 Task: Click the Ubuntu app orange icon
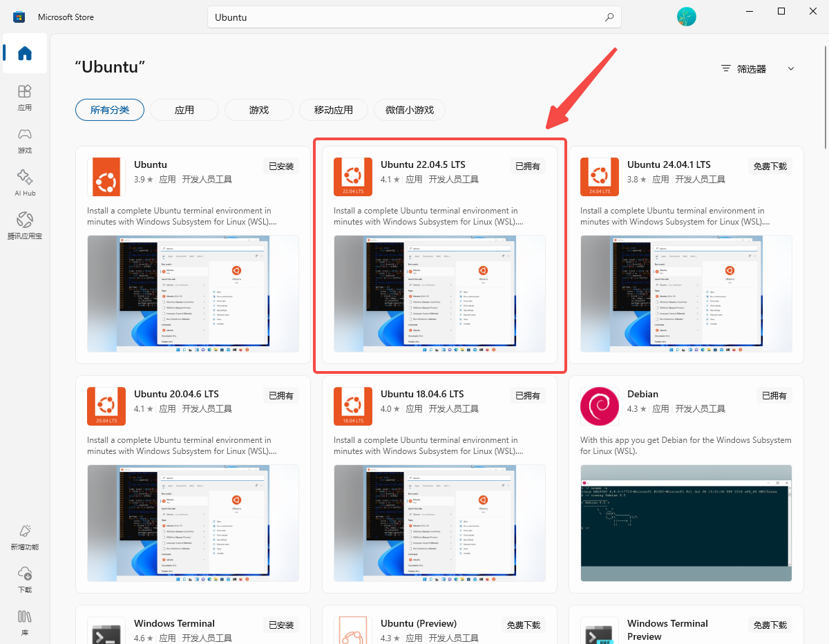click(x=106, y=177)
